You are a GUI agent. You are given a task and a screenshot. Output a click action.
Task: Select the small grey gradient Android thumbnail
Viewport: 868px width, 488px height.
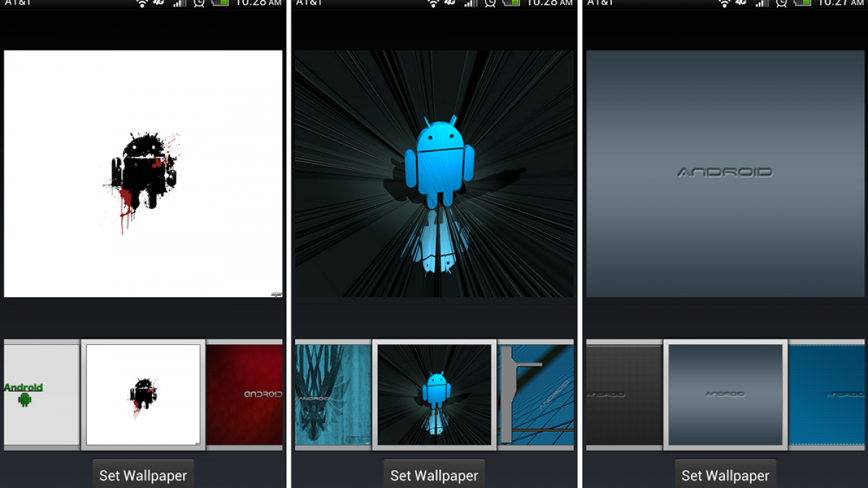click(726, 395)
